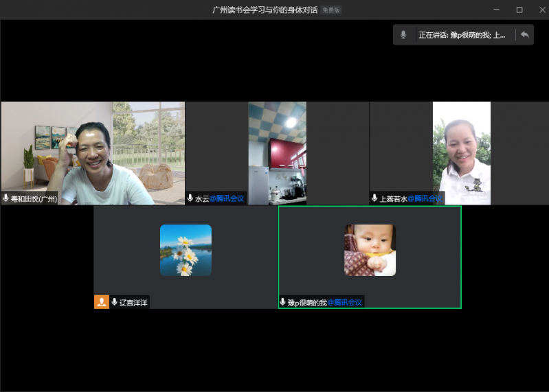Select the 粤和田悦(广州) video tile
This screenshot has width=549, height=392.
(93, 151)
